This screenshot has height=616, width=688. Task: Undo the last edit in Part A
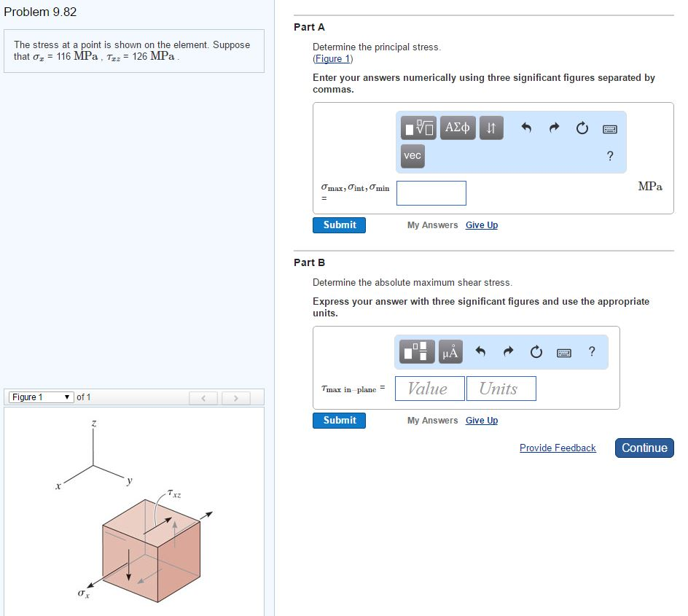526,128
